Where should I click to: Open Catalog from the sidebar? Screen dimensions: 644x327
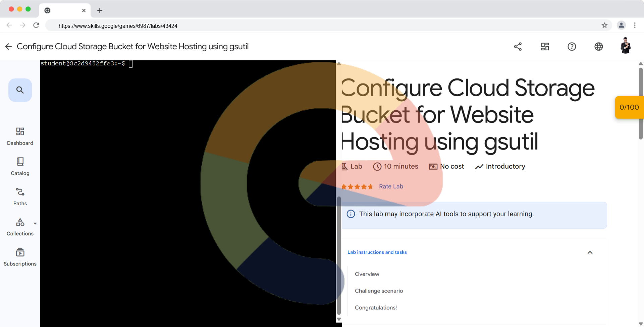click(x=20, y=166)
